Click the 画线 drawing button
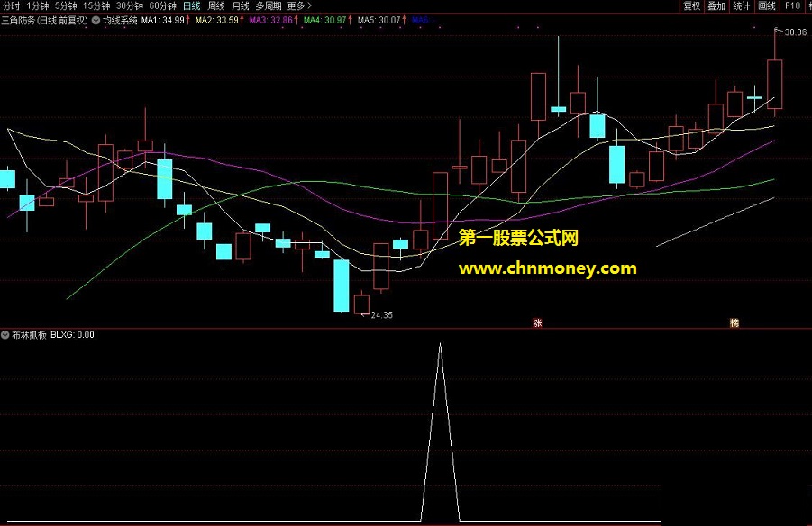The width and height of the screenshot is (812, 526). pos(766,5)
